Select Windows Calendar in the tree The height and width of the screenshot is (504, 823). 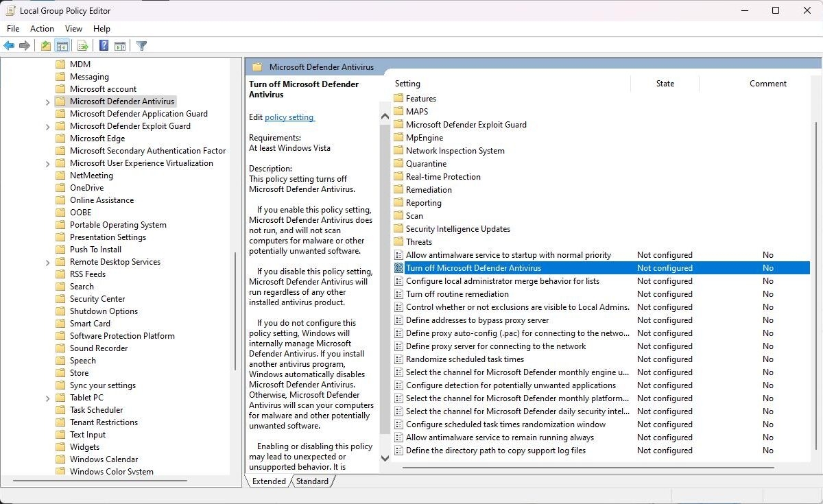(x=104, y=459)
